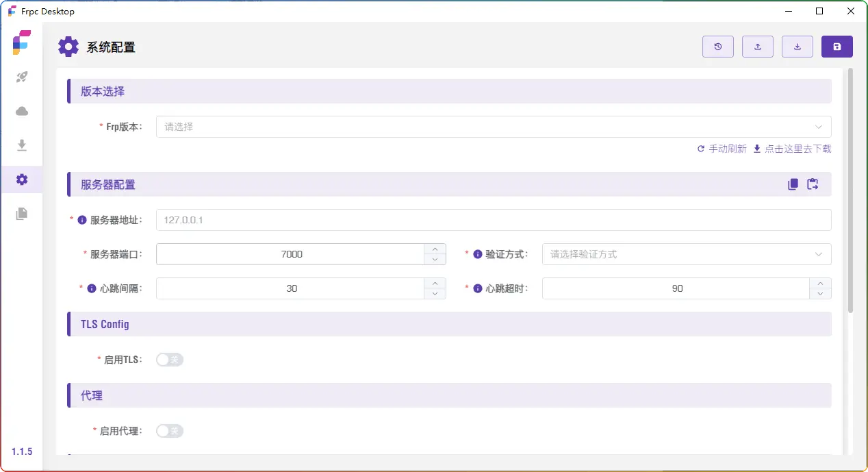Save the configuration with the floppy-disk button
The height and width of the screenshot is (472, 868).
point(837,47)
